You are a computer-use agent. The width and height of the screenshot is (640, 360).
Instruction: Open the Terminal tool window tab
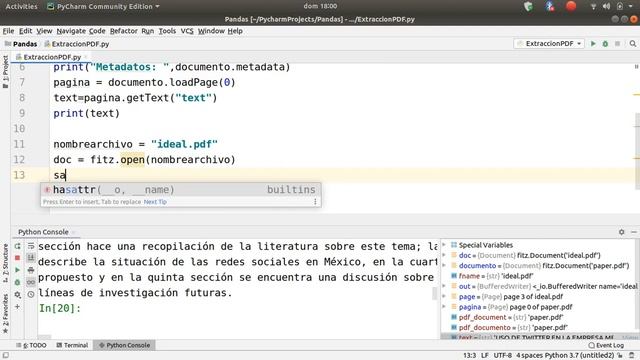tap(72, 345)
